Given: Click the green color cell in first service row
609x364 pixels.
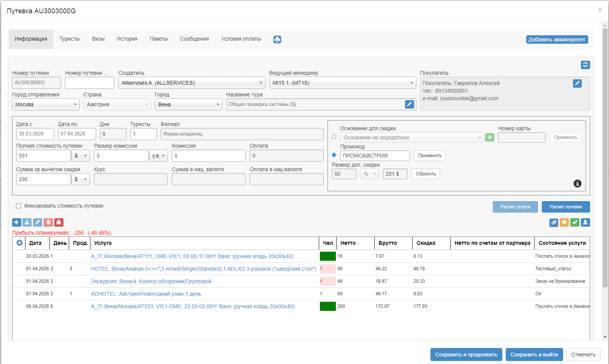Looking at the screenshot, I should click(327, 256).
